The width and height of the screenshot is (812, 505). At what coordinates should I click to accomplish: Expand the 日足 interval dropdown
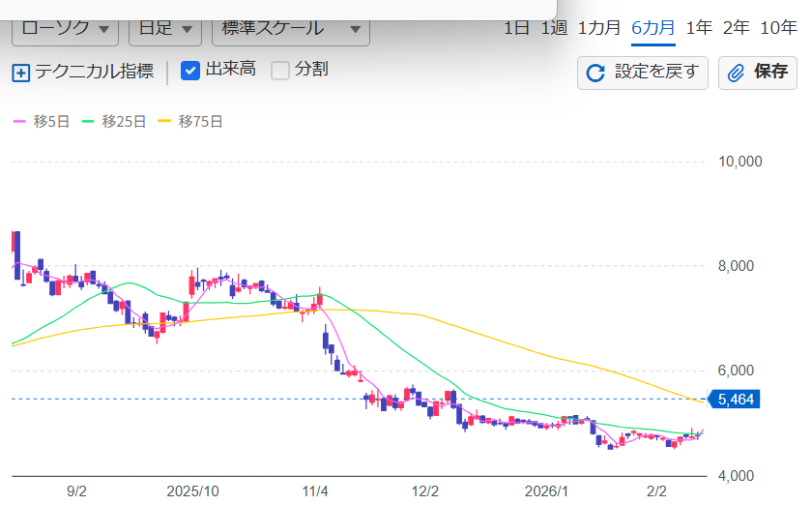[x=165, y=28]
